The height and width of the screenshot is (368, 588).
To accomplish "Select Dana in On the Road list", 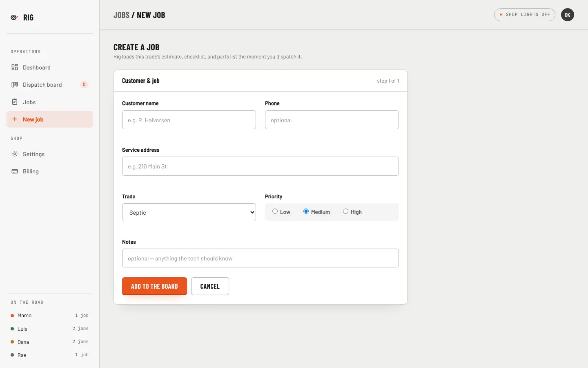I will (49, 342).
